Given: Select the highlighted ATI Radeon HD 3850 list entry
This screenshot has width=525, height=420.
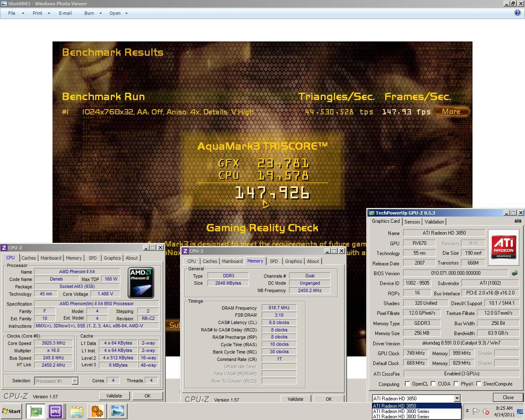Looking at the screenshot, I should (416, 406).
